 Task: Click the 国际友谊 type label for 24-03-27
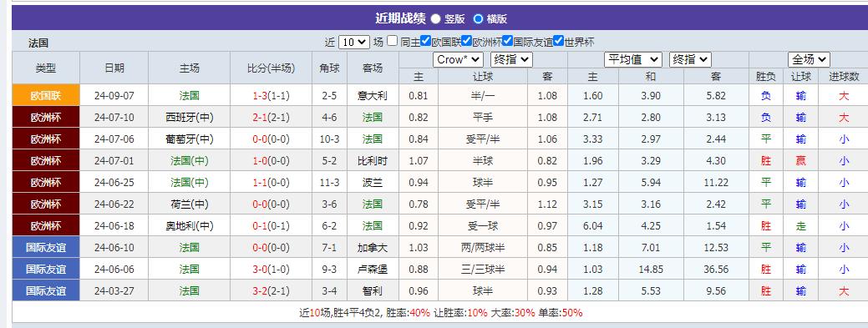click(46, 291)
